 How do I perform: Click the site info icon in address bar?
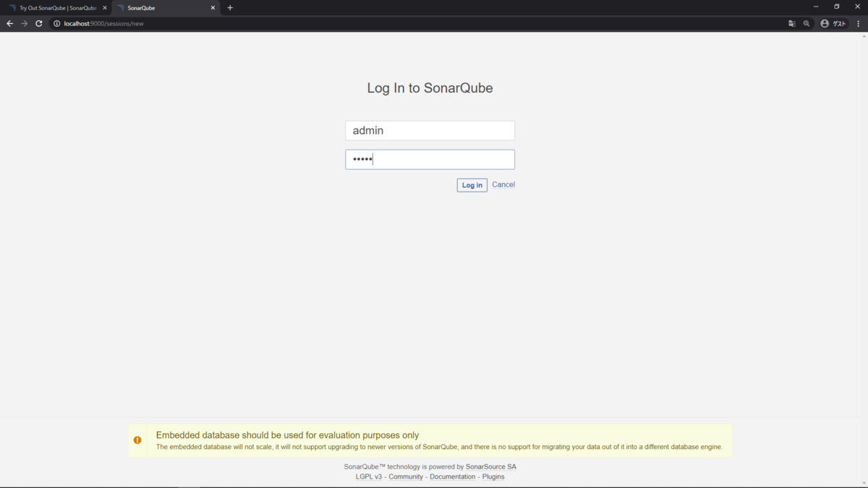click(57, 23)
